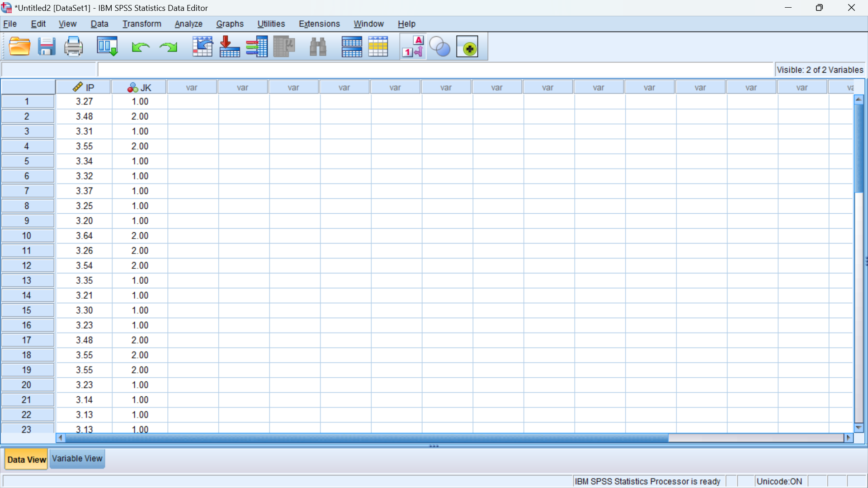This screenshot has width=868, height=488.
Task: Select row number 10 header
Action: [x=27, y=236]
